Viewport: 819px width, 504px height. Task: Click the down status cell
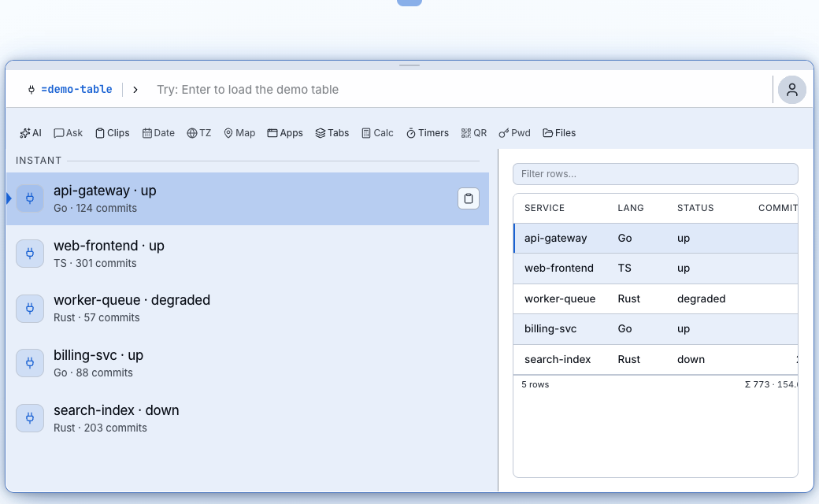coord(691,359)
